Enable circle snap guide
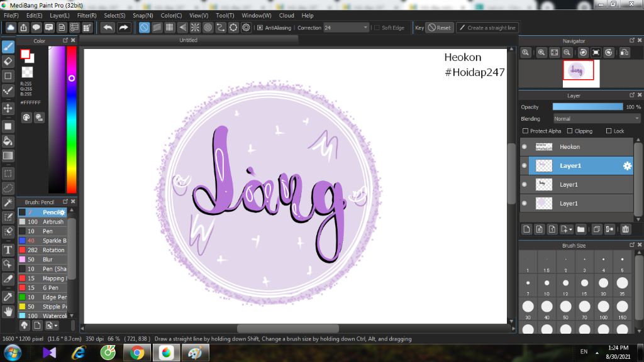Viewport: 644px width, 362px height. (x=208, y=28)
